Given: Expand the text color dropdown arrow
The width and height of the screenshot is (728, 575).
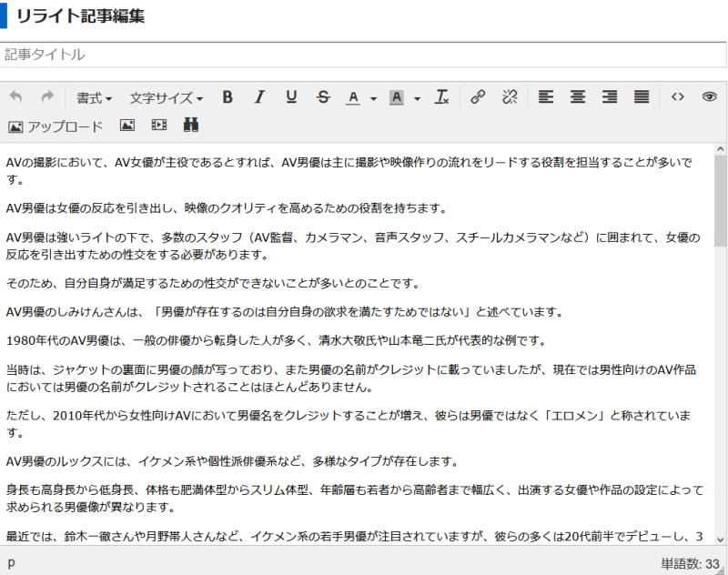Looking at the screenshot, I should click(x=373, y=98).
